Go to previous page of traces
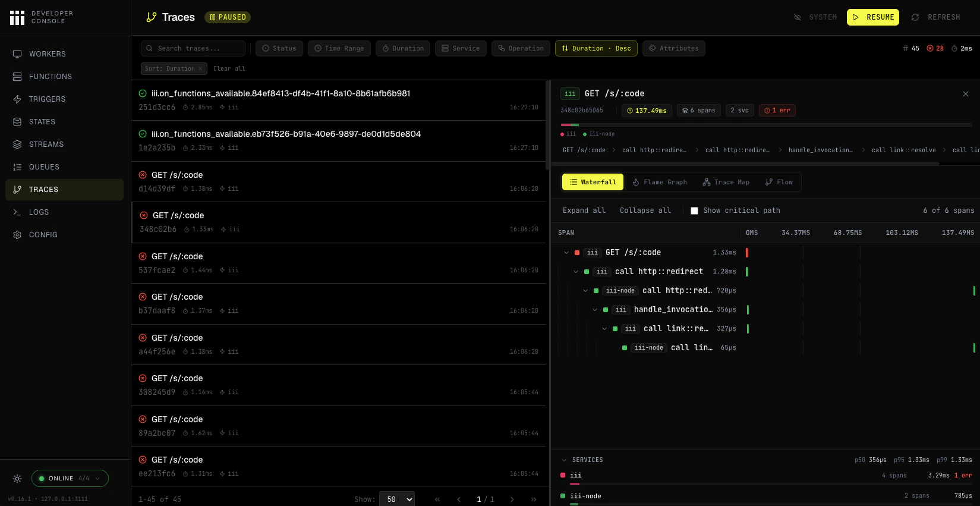 tap(459, 499)
